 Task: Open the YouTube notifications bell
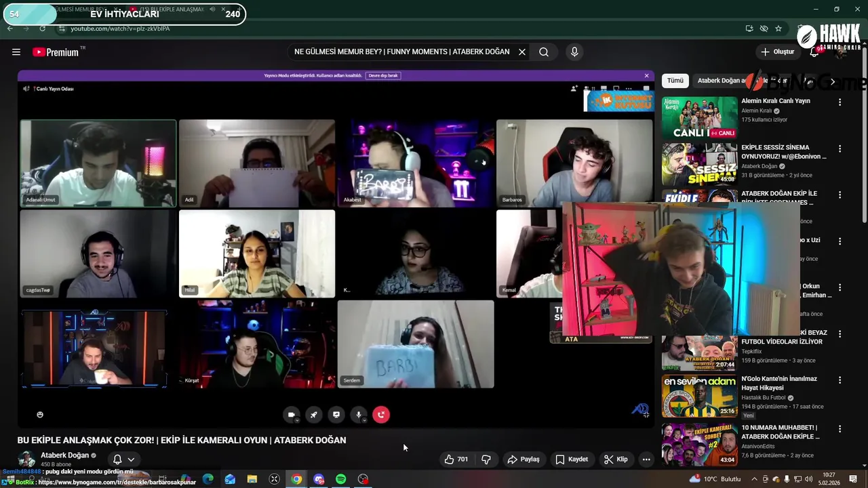[x=816, y=52]
